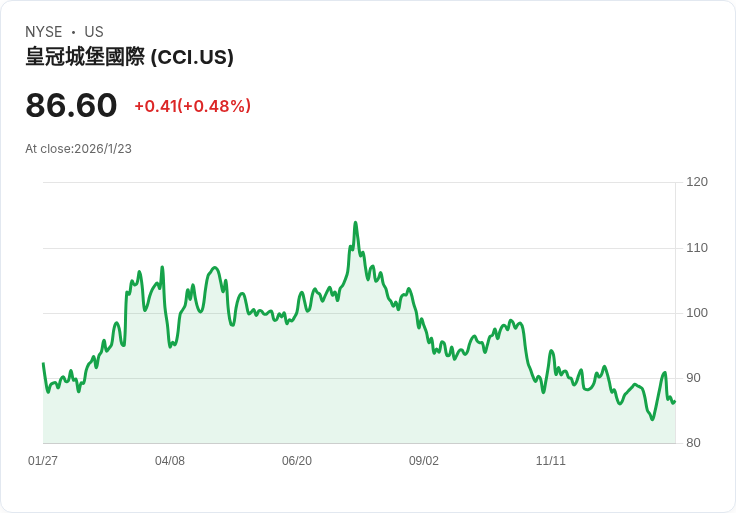
Task: Click the NYSE exchange label
Action: 44,32
